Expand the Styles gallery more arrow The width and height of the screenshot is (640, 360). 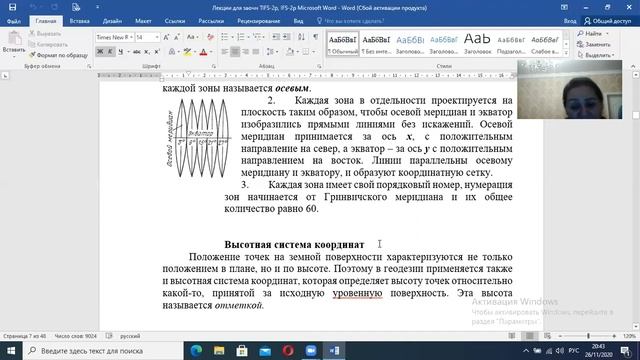[566, 53]
